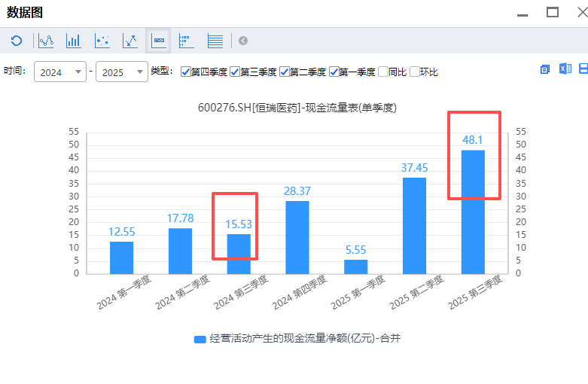Screen dimensions: 588x384
Task: Click the 2025 第三季度 bar labeled 48.1
Action: click(x=473, y=212)
